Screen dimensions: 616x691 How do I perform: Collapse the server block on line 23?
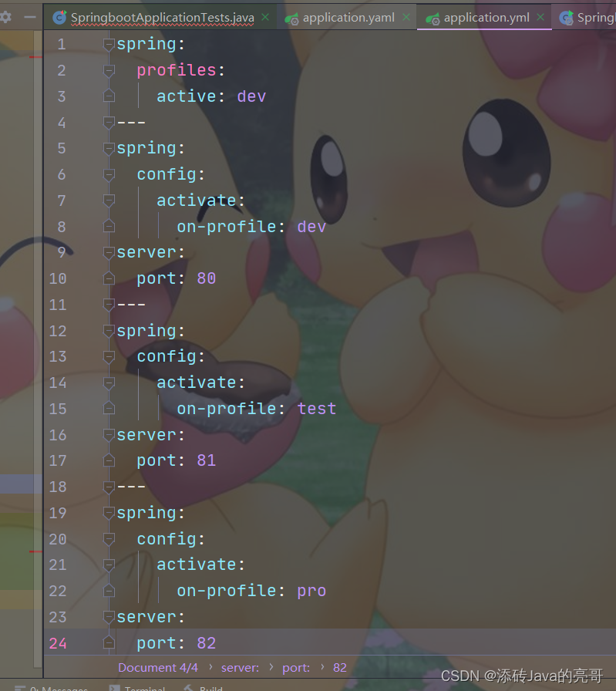coord(109,617)
